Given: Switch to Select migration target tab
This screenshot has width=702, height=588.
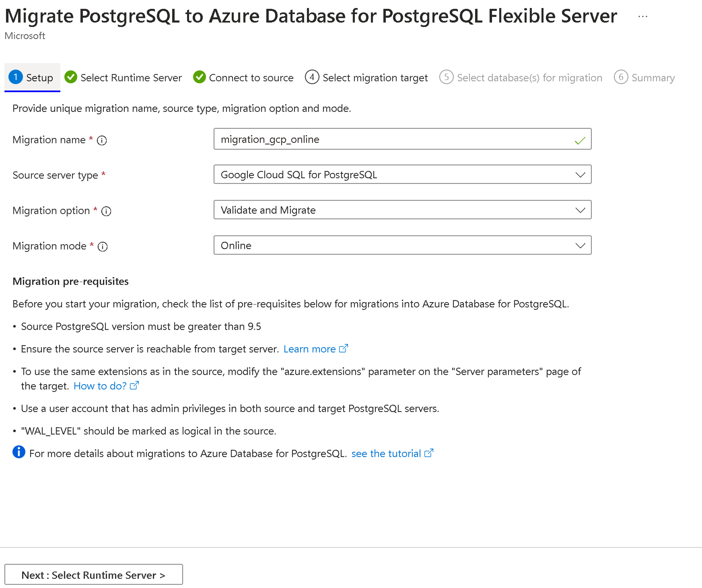Looking at the screenshot, I should click(x=375, y=78).
